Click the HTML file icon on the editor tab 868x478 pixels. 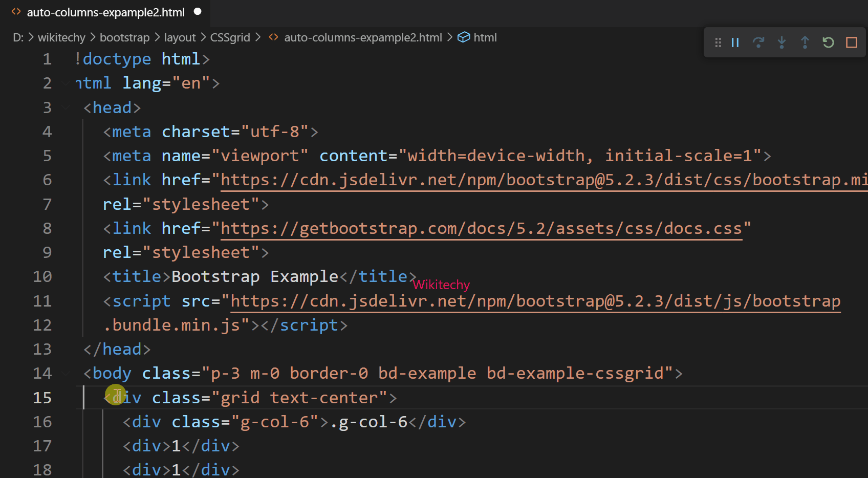tap(15, 12)
